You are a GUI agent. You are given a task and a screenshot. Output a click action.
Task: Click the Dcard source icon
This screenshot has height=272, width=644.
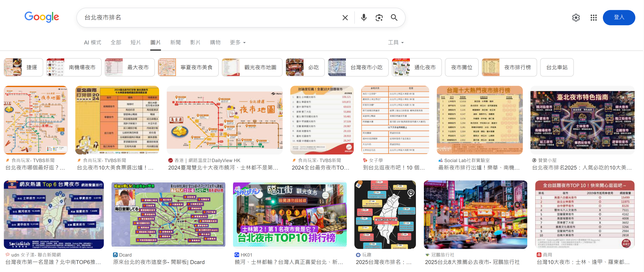pos(115,255)
